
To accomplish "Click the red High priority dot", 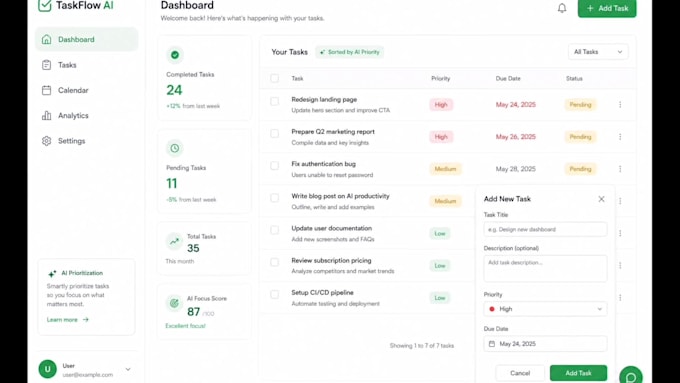I will coord(492,309).
